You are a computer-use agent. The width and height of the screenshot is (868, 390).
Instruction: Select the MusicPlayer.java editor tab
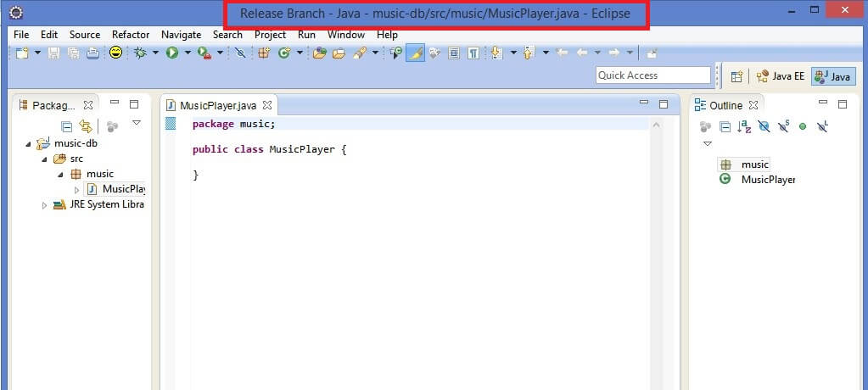(219, 105)
